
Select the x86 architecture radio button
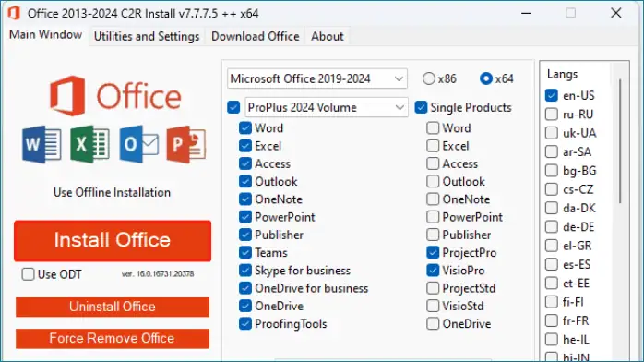(428, 78)
